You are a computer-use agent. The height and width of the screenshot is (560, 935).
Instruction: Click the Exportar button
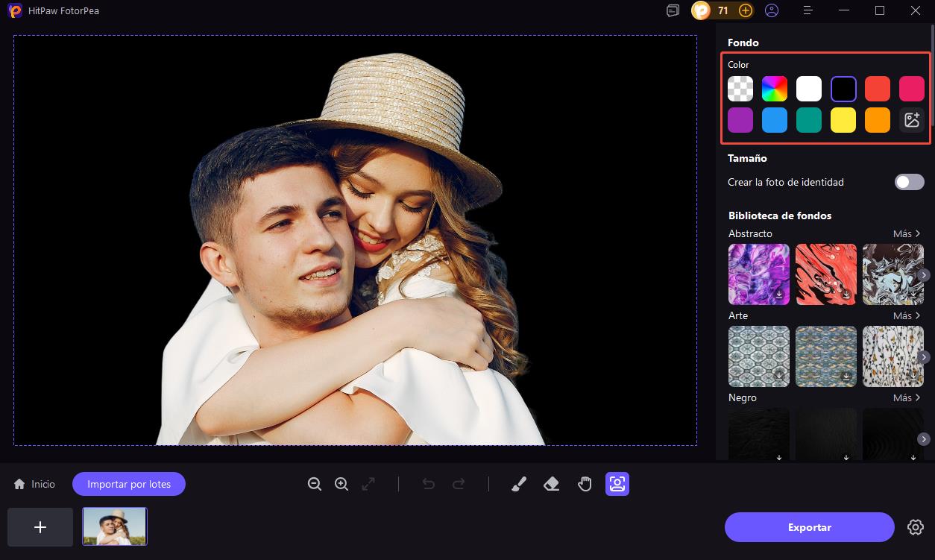809,527
